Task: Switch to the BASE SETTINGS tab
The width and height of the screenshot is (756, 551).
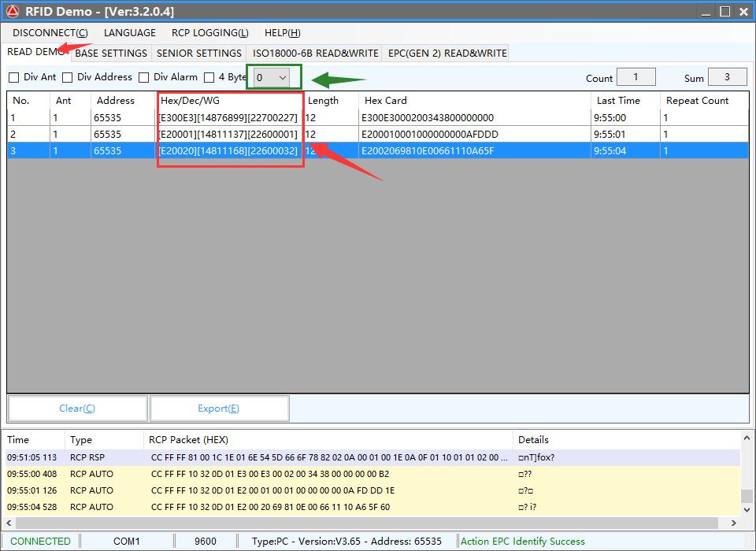Action: tap(111, 53)
